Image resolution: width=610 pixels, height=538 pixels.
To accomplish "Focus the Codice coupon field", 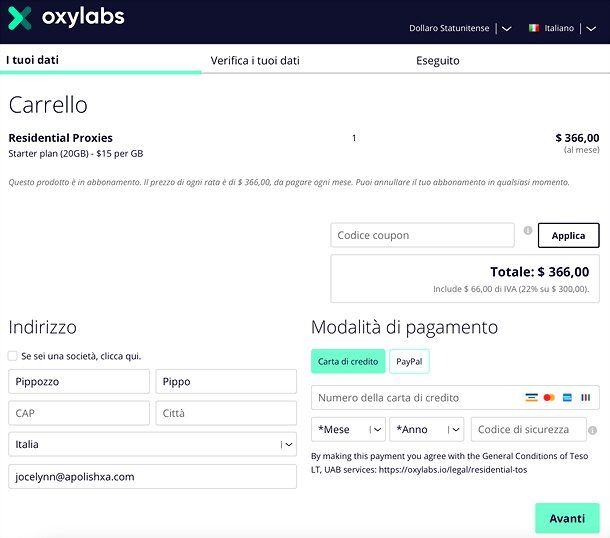I will point(422,235).
